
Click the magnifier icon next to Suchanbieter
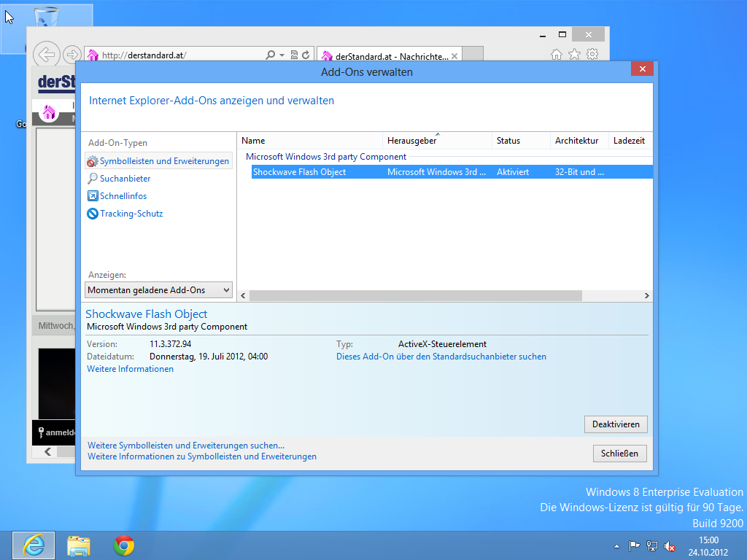tap(93, 179)
